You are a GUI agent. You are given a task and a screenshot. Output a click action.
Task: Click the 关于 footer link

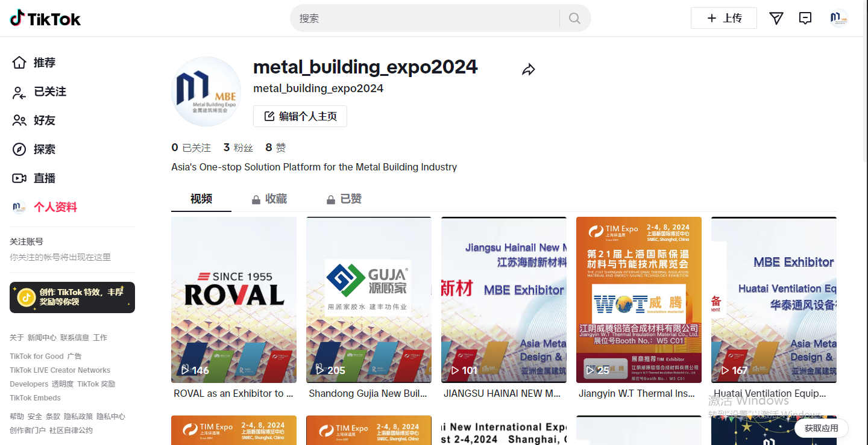[17, 338]
